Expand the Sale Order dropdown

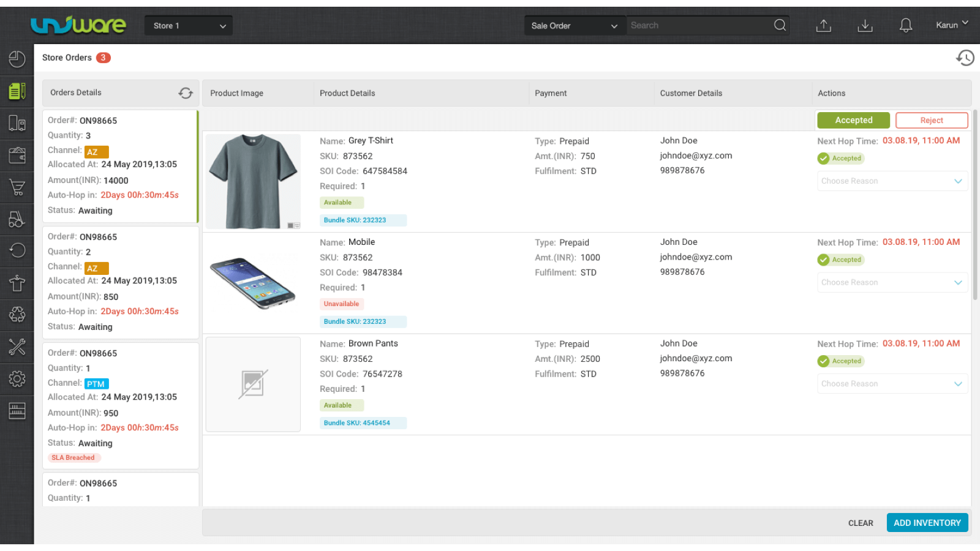pos(573,25)
